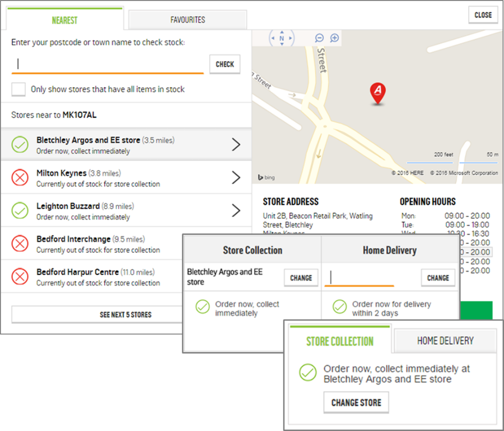
Task: Click the red out-of-stock icon beside Milton Keynes
Action: (20, 178)
